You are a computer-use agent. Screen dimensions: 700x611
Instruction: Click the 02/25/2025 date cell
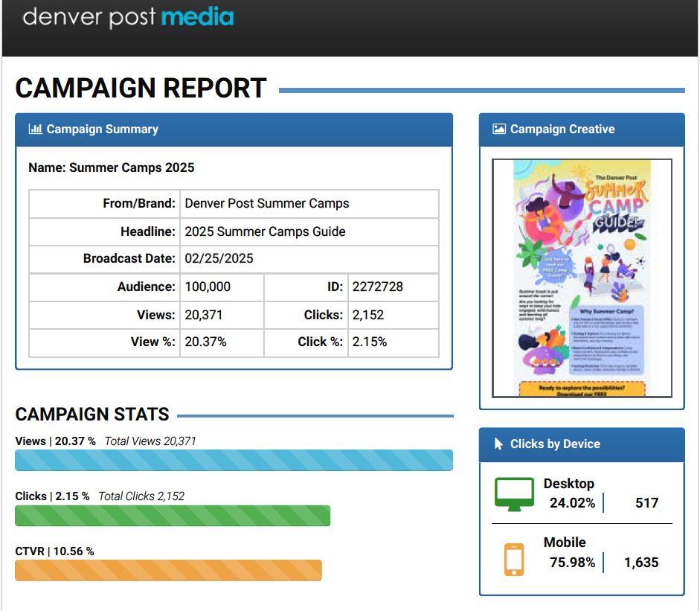[309, 258]
